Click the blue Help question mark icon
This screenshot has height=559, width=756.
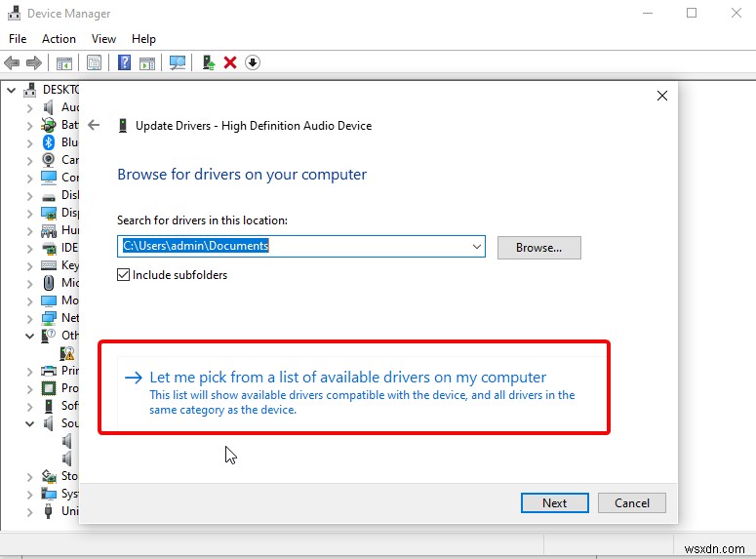tap(125, 62)
